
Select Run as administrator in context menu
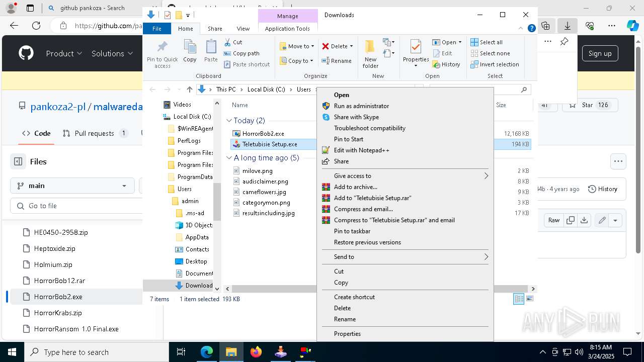click(x=405, y=106)
